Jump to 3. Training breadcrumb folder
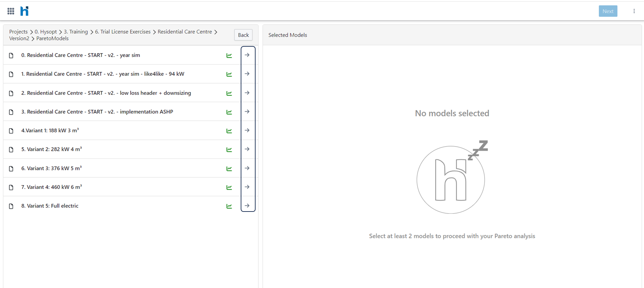 [x=76, y=32]
